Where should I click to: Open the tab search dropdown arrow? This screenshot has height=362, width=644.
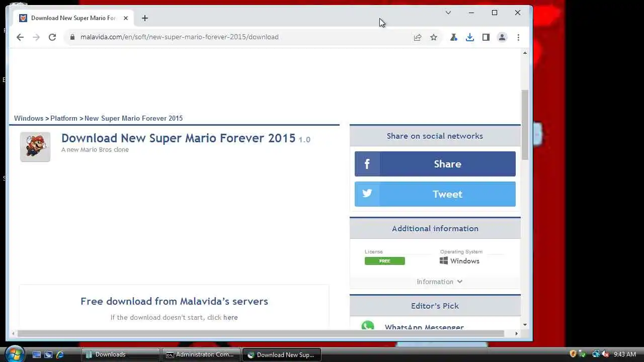tap(448, 13)
